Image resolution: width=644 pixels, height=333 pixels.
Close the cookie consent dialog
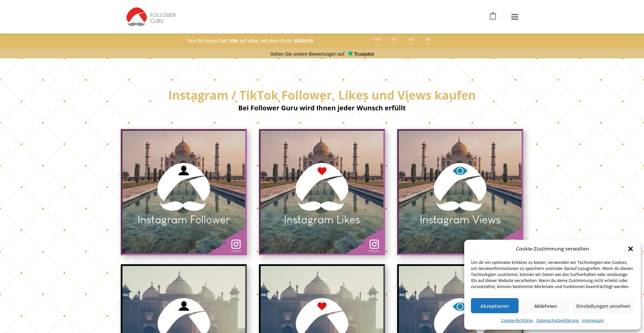coord(631,249)
